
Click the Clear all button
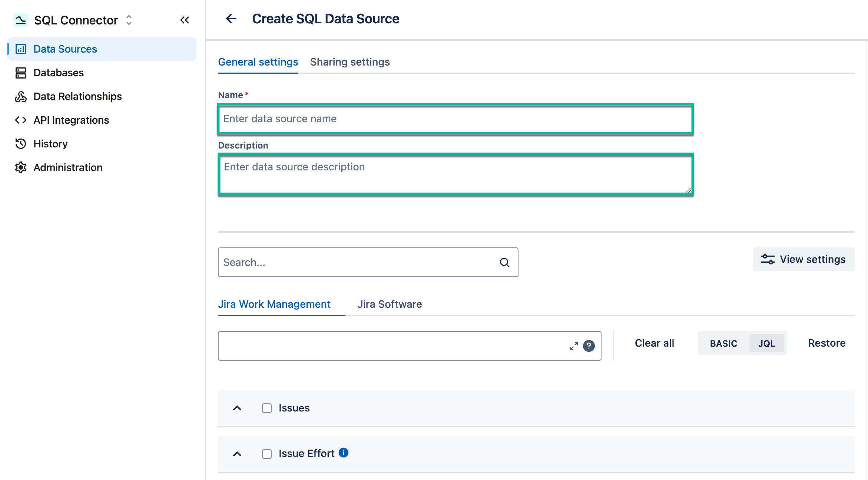coord(654,343)
